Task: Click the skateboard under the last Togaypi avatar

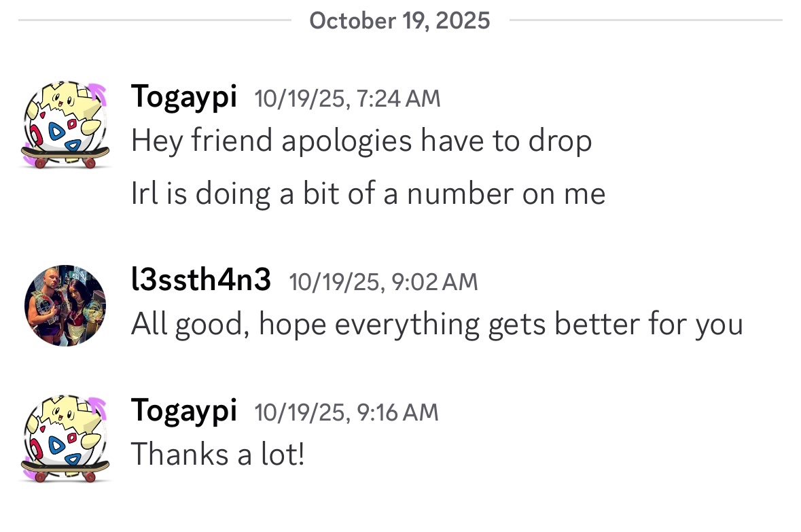Action: [x=65, y=469]
